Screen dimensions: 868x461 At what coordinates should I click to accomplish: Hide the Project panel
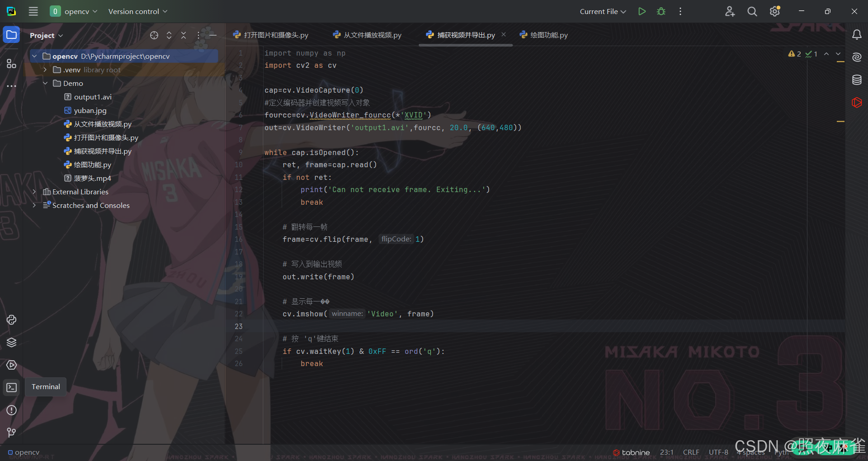(213, 35)
